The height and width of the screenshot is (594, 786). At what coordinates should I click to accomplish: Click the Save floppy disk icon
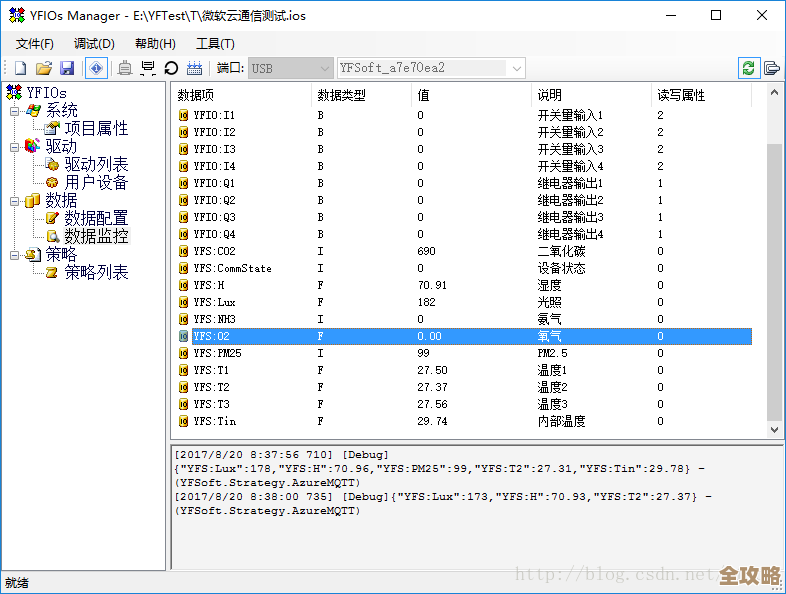click(x=67, y=68)
